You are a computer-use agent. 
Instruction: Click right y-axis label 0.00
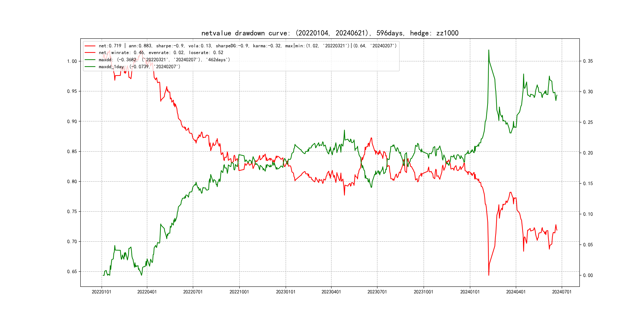point(588,275)
